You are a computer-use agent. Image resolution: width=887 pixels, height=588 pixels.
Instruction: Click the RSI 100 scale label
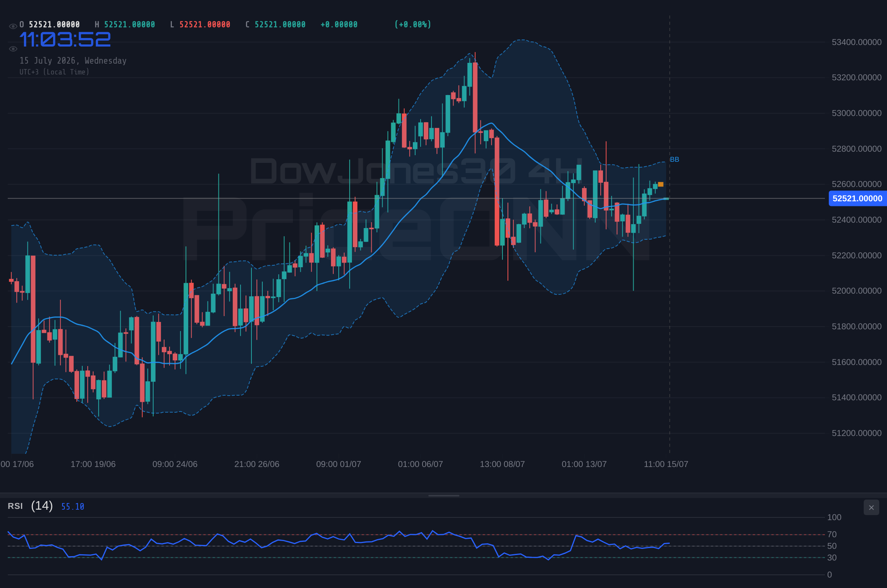point(834,517)
